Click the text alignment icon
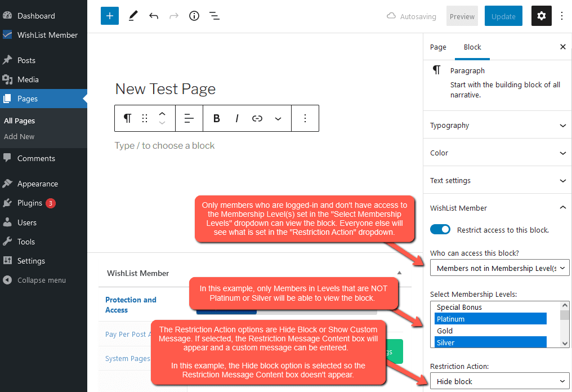The image size is (572, 392). [189, 118]
